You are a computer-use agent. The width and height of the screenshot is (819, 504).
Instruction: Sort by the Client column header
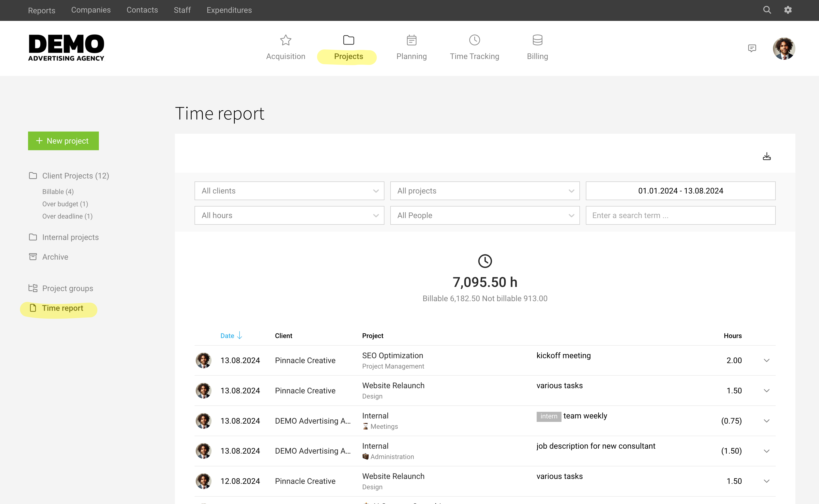click(x=283, y=336)
